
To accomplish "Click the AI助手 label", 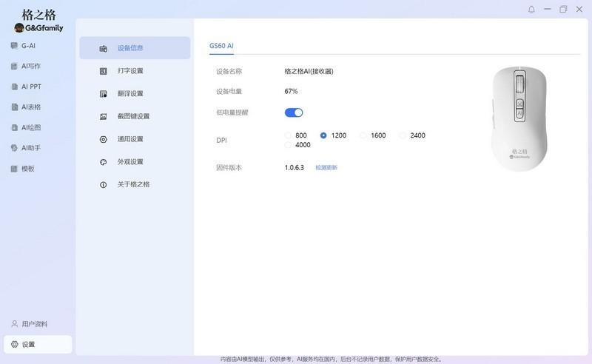I will [31, 148].
